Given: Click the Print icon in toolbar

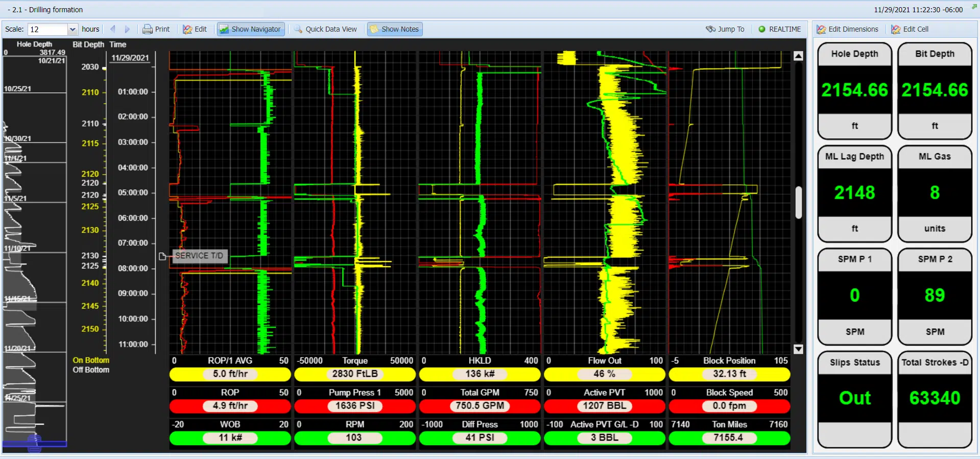Looking at the screenshot, I should click(148, 29).
